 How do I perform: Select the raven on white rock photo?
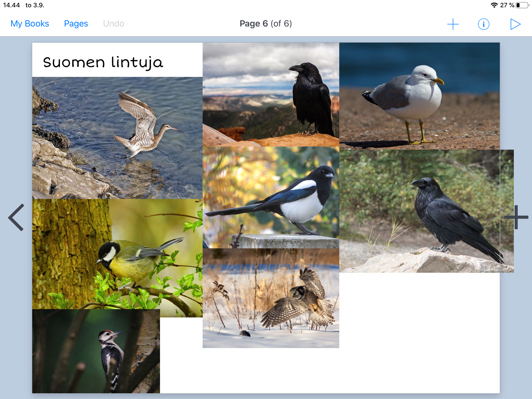coord(426,211)
